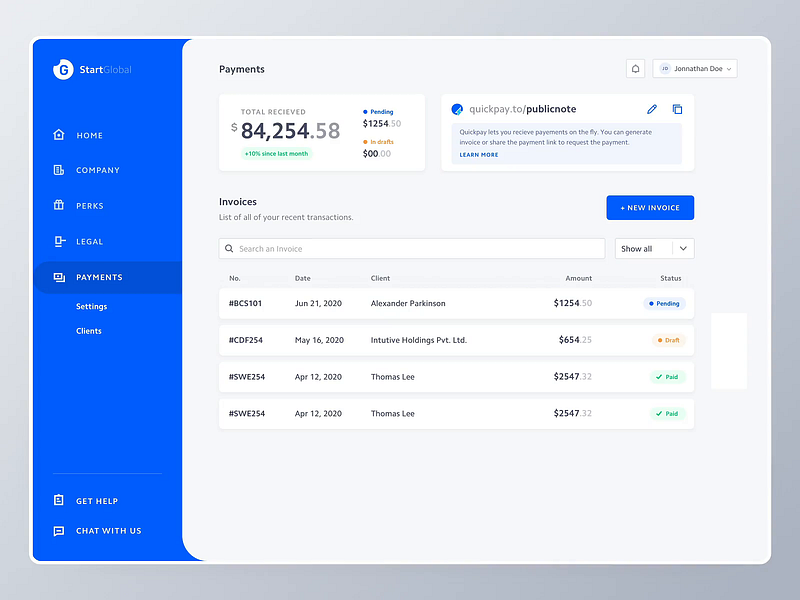
Task: Open the Clients subsection
Action: point(89,330)
